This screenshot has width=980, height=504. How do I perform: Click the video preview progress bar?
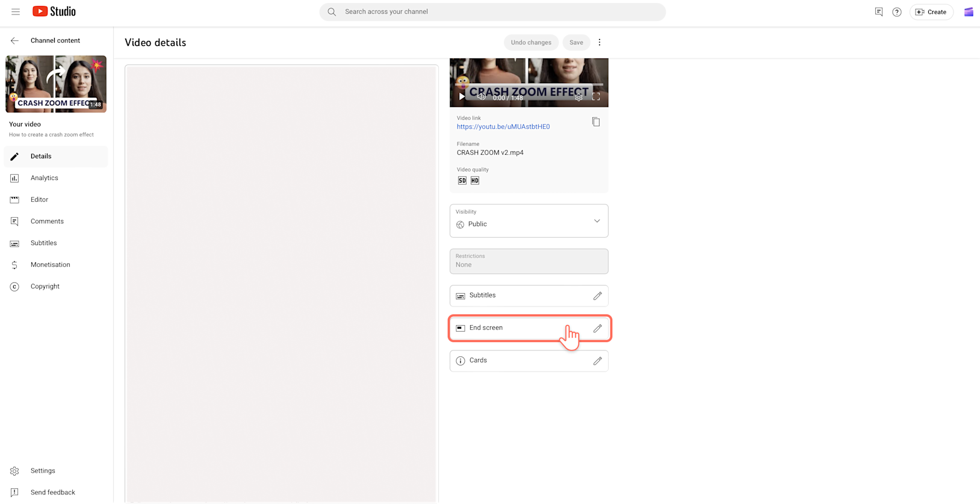click(x=529, y=85)
